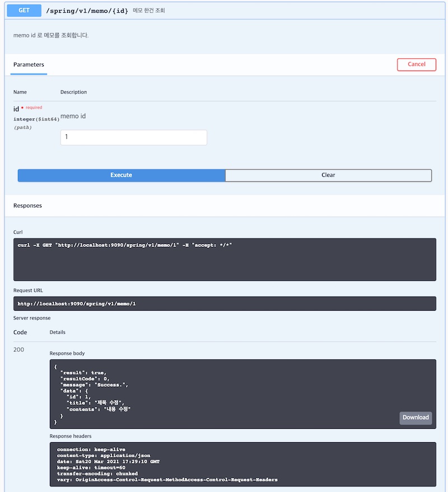Click the Description column header
The image size is (448, 492).
[x=73, y=92]
